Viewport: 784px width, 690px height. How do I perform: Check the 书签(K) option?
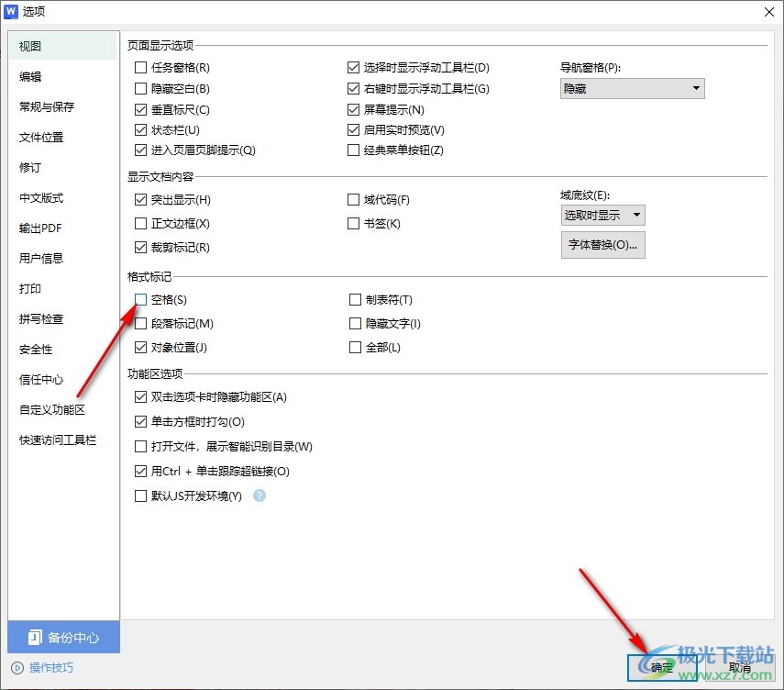coord(354,223)
